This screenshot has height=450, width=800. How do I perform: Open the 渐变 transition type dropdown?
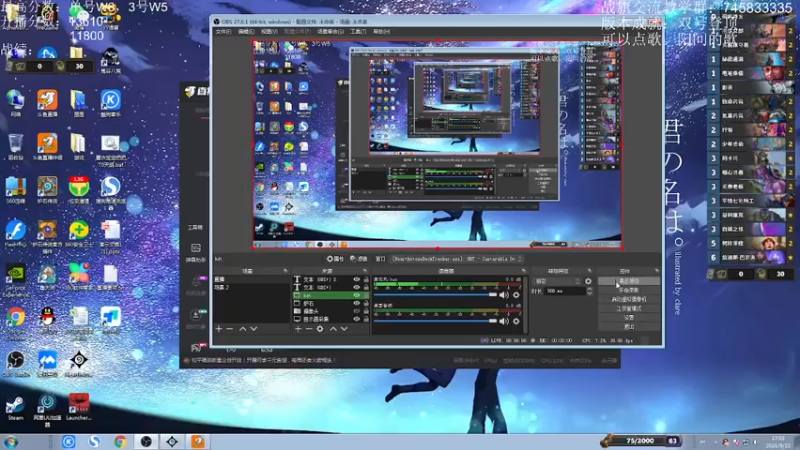(x=557, y=281)
